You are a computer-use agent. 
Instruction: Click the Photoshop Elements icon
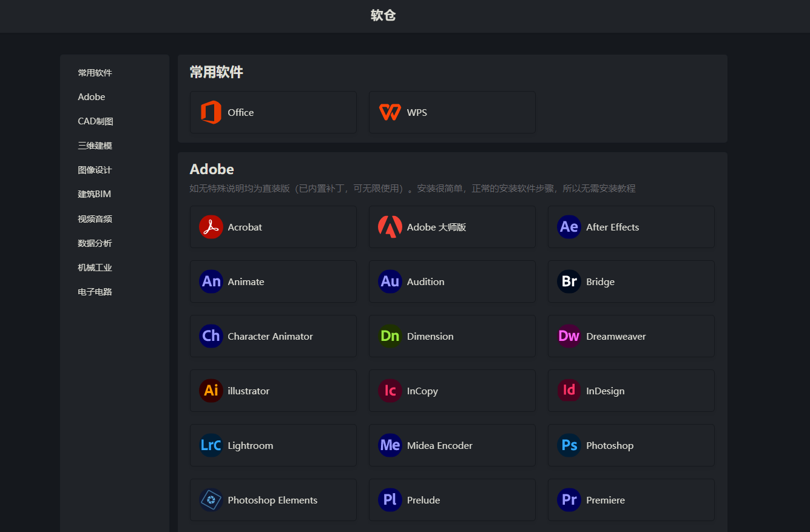click(211, 500)
